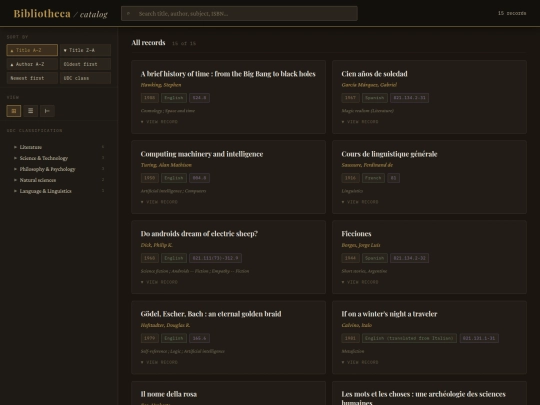Open author Borges, Jorge Luis
540x405 pixels.
[x=361, y=245]
